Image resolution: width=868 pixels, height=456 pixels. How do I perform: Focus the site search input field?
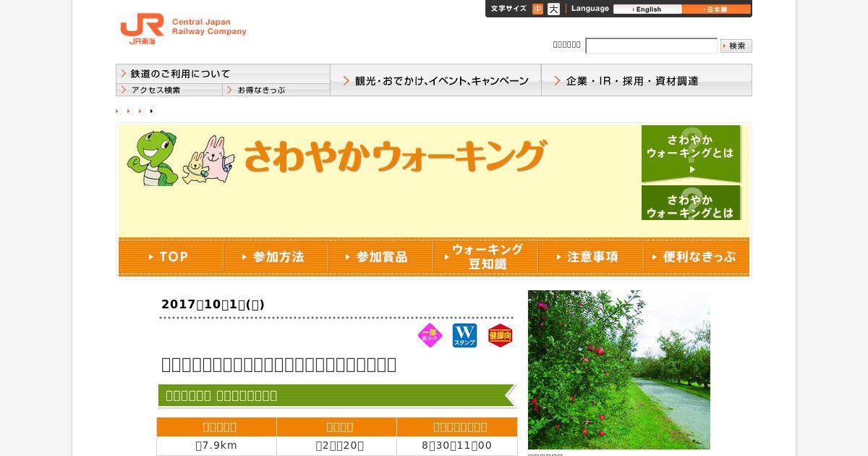pos(651,46)
